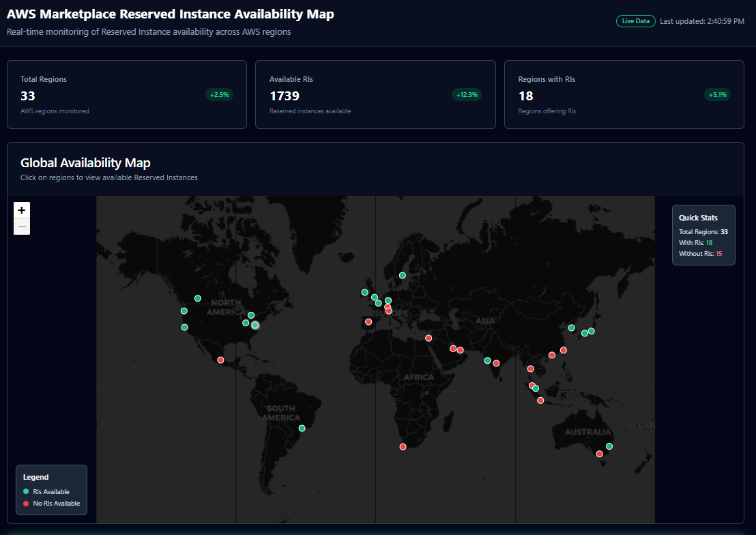Select the red marker in Mexico
756x535 pixels.
tap(220, 360)
